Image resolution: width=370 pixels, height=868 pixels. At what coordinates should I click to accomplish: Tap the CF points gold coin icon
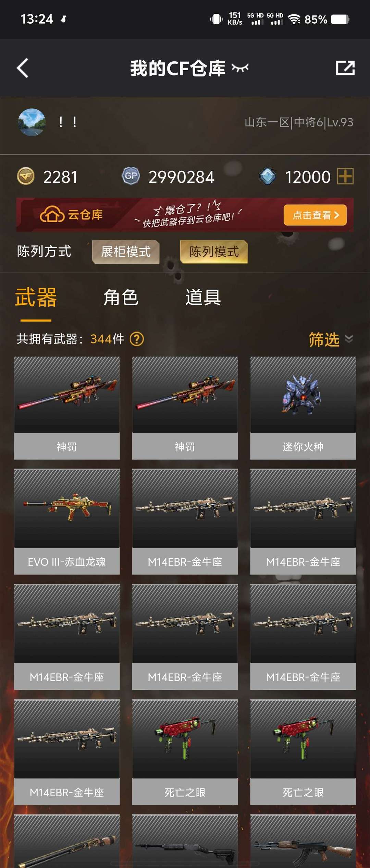point(26,176)
